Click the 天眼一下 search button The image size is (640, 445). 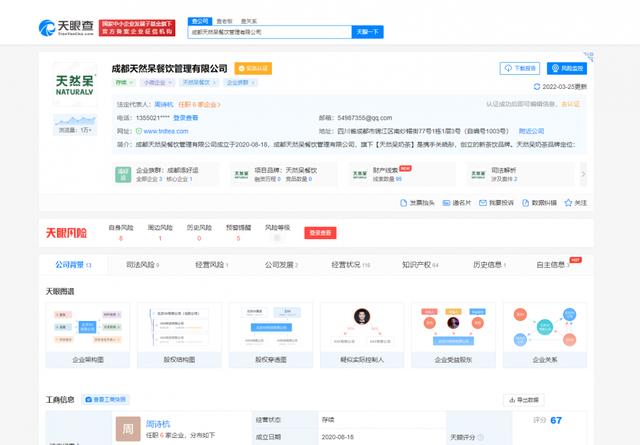point(367,32)
